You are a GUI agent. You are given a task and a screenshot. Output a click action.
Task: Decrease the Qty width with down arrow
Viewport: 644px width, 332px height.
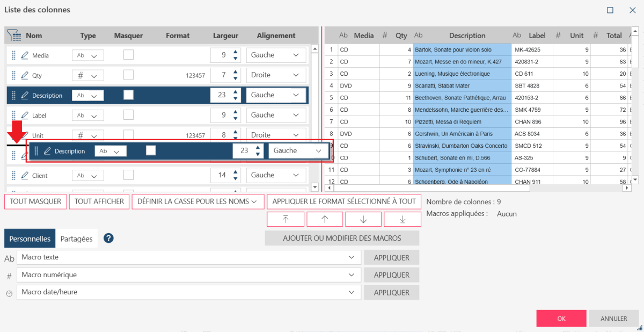235,78
